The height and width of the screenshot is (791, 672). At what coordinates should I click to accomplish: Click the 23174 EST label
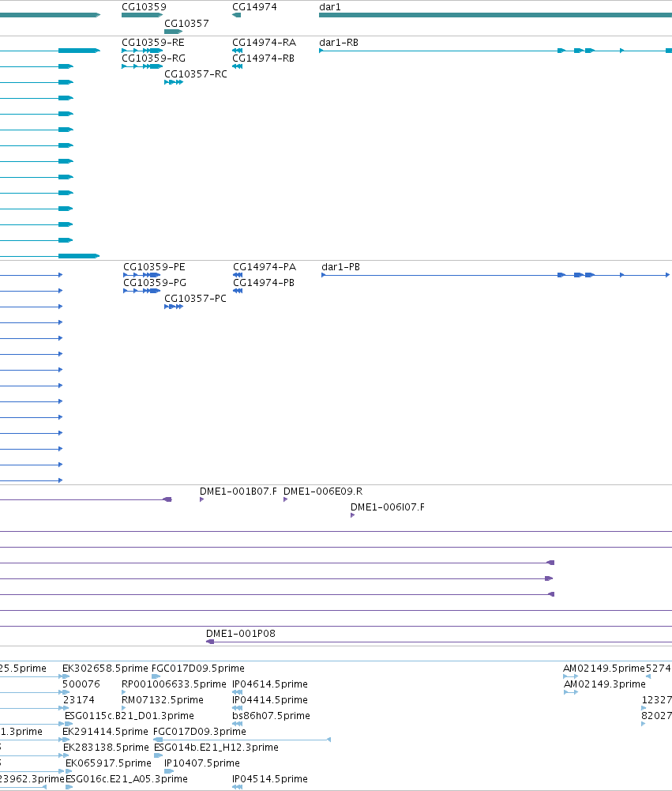pyautogui.click(x=79, y=700)
